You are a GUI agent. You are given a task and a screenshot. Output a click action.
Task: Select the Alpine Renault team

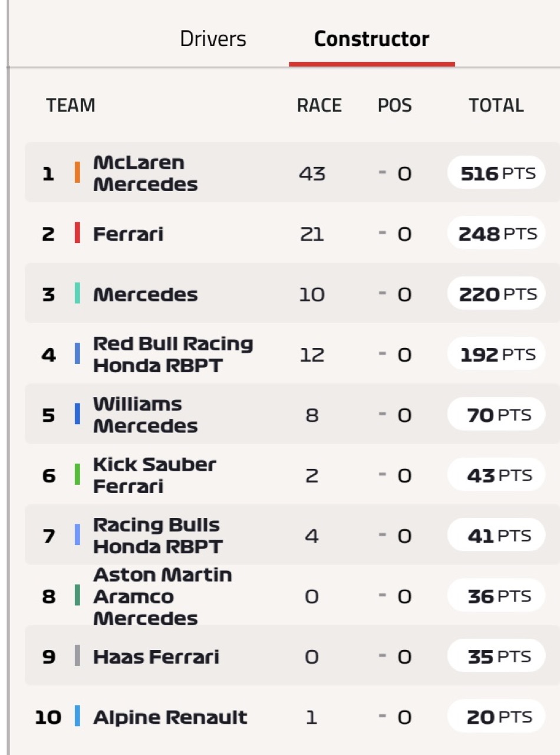[x=170, y=717]
